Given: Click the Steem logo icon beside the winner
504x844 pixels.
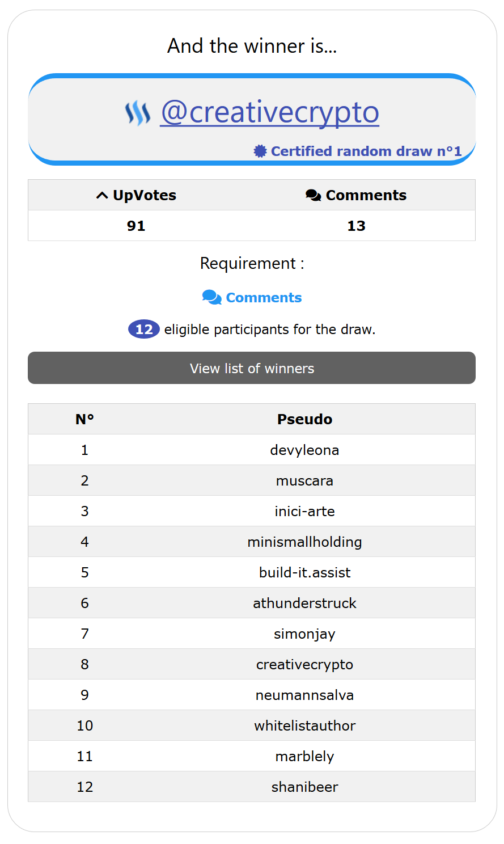Looking at the screenshot, I should [138, 113].
